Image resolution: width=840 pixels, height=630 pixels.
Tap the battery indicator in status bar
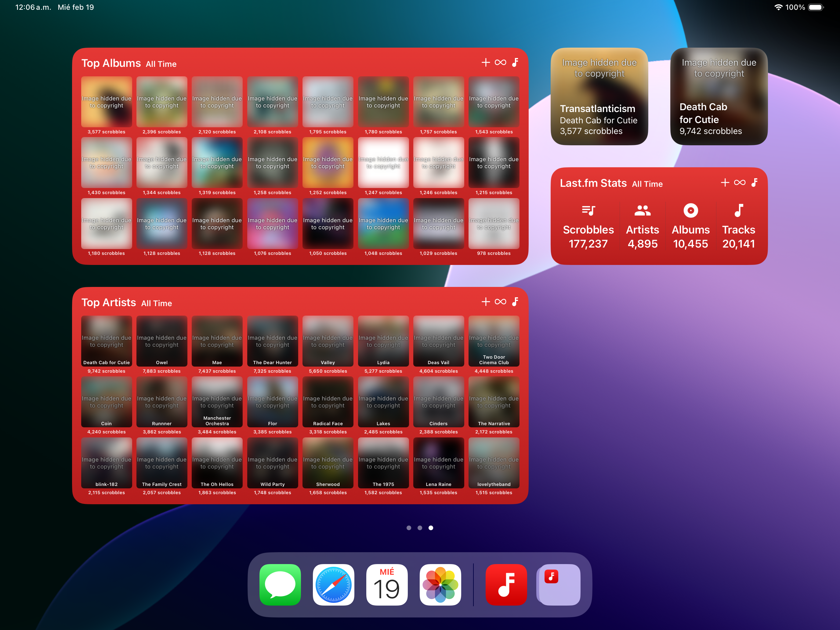pyautogui.click(x=816, y=7)
